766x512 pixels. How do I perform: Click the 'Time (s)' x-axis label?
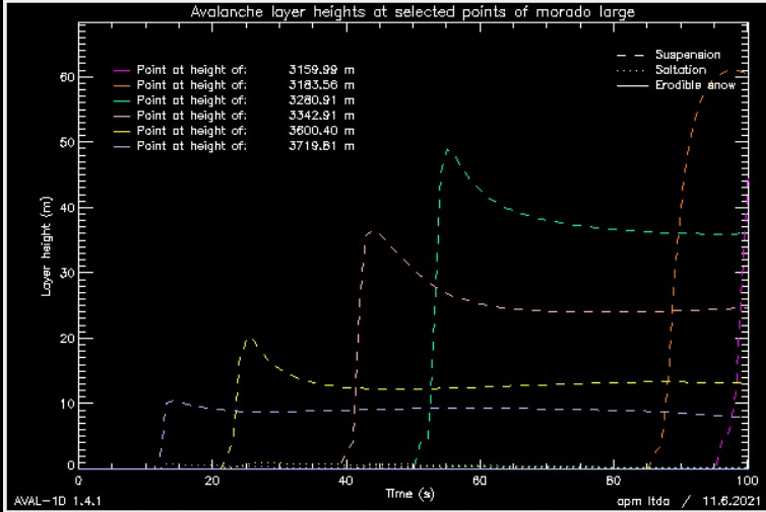click(412, 494)
